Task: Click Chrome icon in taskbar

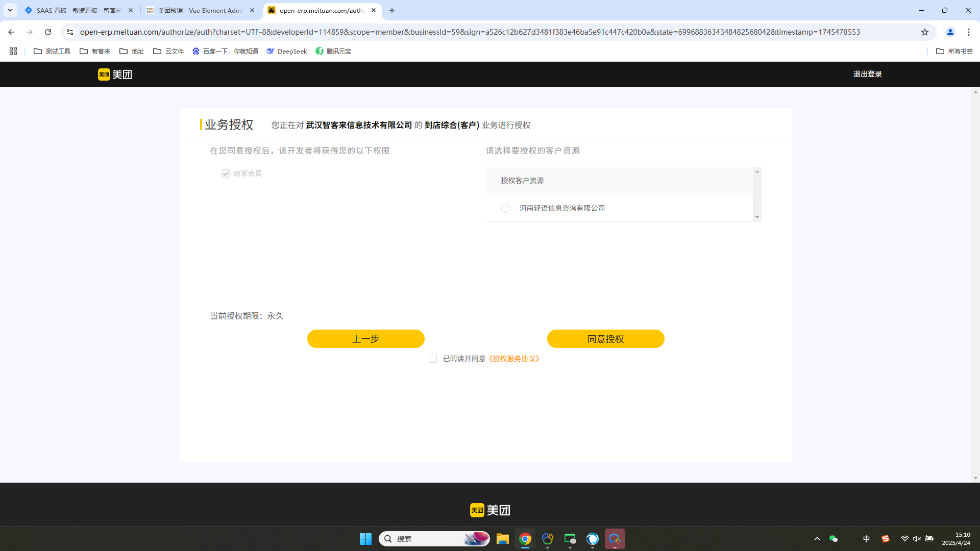Action: pos(525,539)
